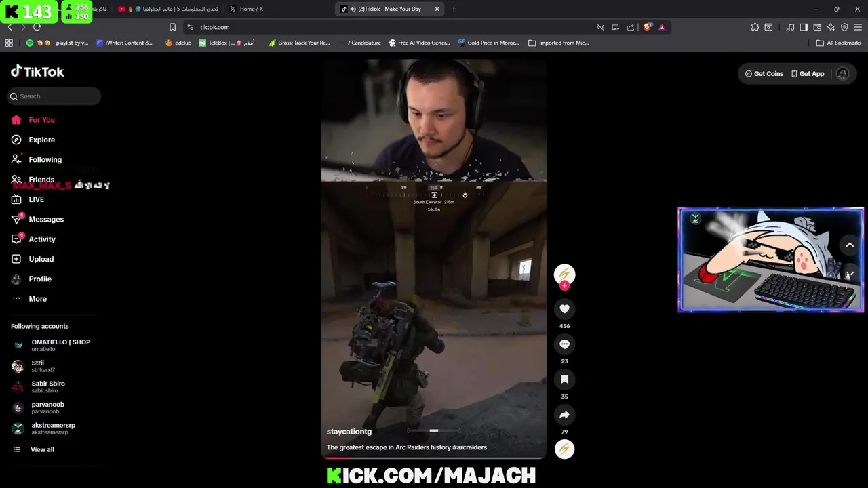Screen dimensions: 868x488
Task: Open browser extensions puzzle icon
Action: (x=755, y=27)
